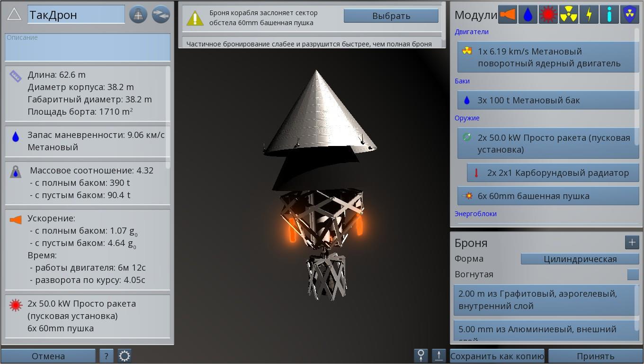Click the red burst icon beside weapons summary
Image resolution: width=644 pixels, height=364 pixels.
coord(16,305)
